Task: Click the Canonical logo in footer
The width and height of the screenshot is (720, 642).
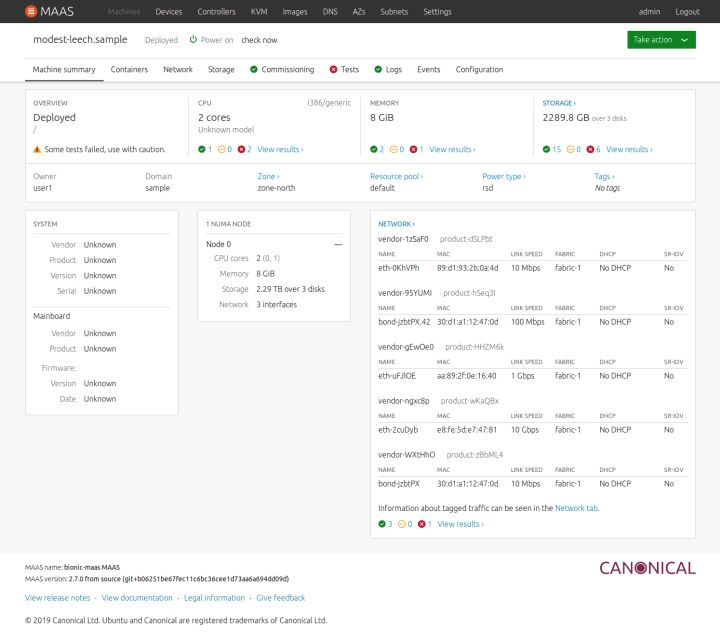Action: click(647, 568)
